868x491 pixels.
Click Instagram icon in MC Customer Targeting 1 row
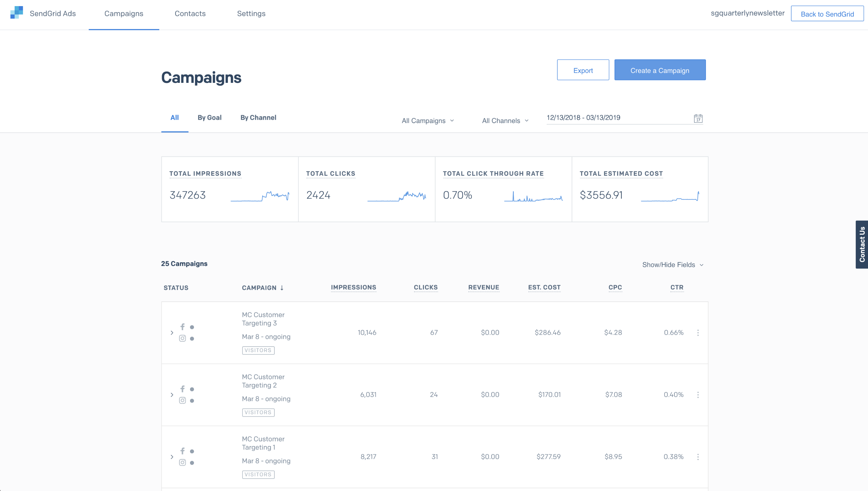pyautogui.click(x=182, y=462)
